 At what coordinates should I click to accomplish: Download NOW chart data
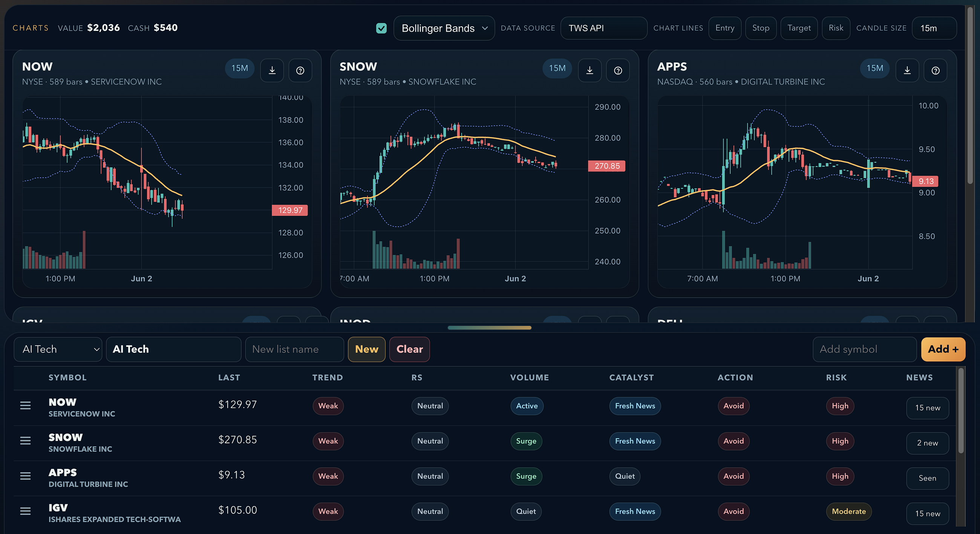272,70
